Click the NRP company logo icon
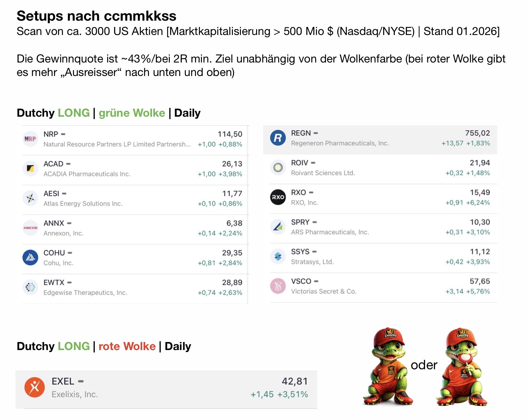528x420 pixels. pyautogui.click(x=30, y=139)
